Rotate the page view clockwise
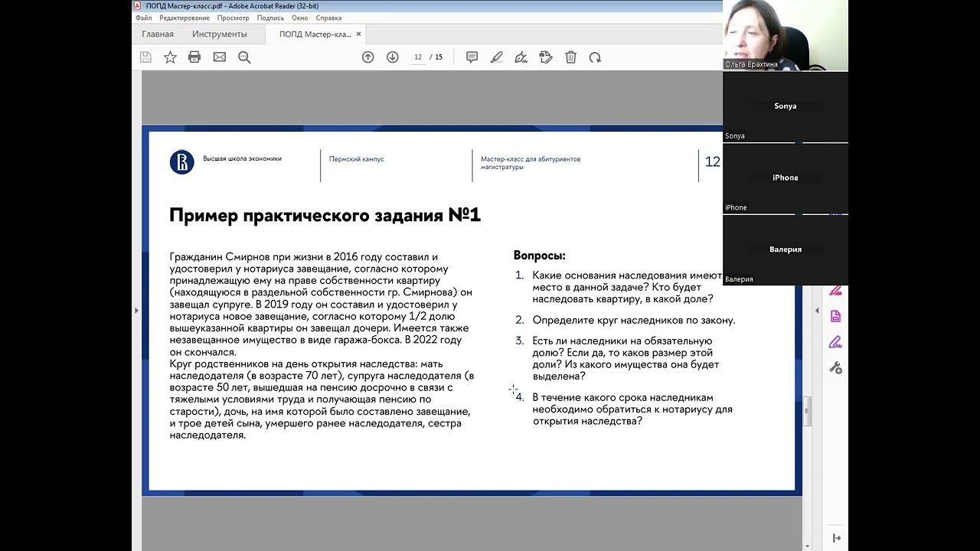This screenshot has width=980, height=551. pyautogui.click(x=595, y=57)
